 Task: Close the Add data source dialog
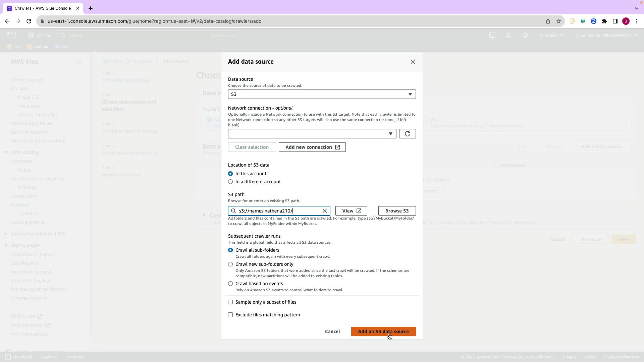pyautogui.click(x=413, y=62)
